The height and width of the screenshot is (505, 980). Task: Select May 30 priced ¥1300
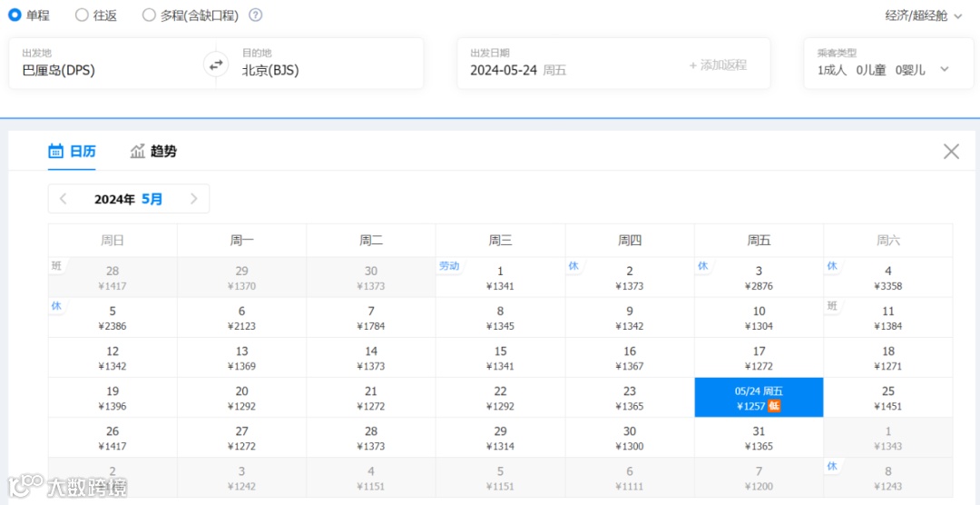[630, 438]
